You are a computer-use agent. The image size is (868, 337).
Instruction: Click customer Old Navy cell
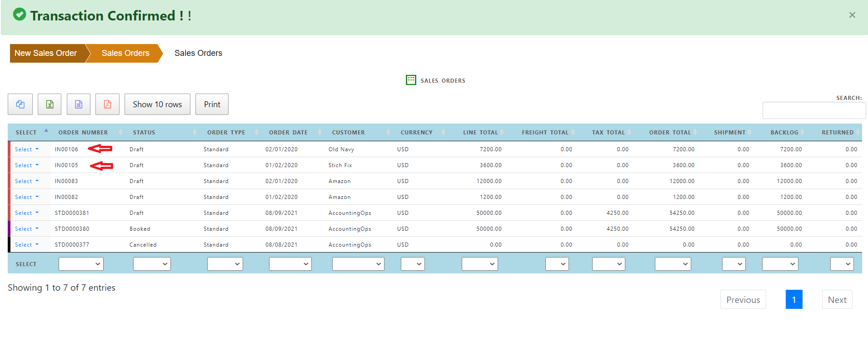341,149
